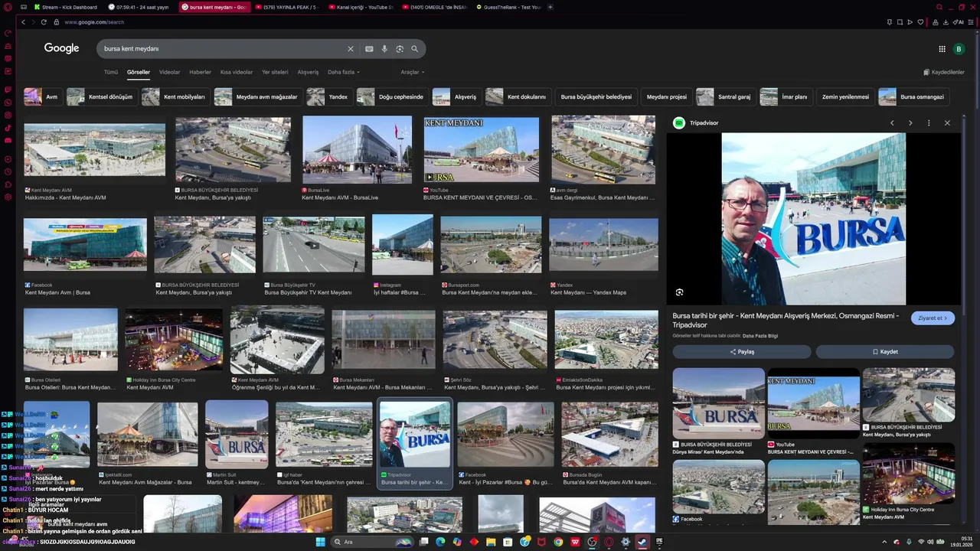The image size is (980, 551).
Task: Go to Google home via logo
Action: (x=61, y=48)
